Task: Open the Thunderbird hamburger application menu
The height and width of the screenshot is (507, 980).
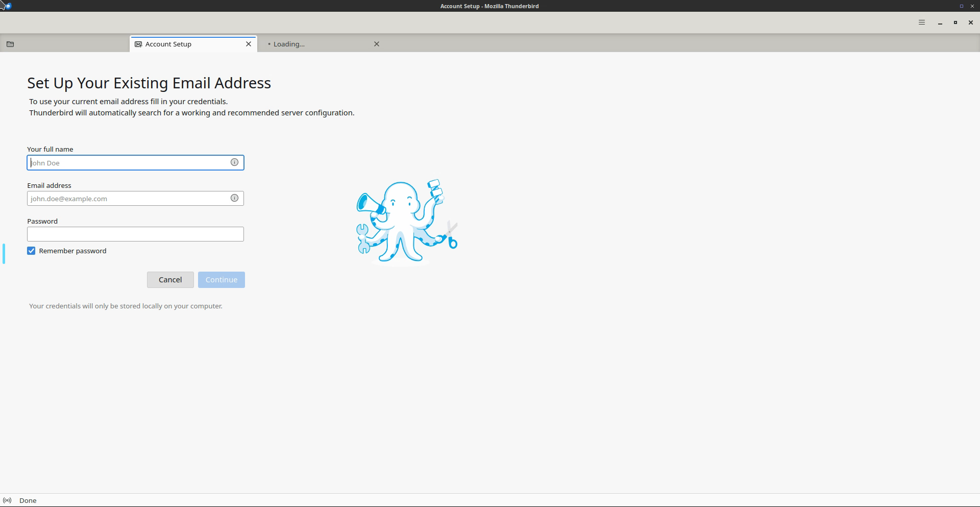Action: pos(921,22)
